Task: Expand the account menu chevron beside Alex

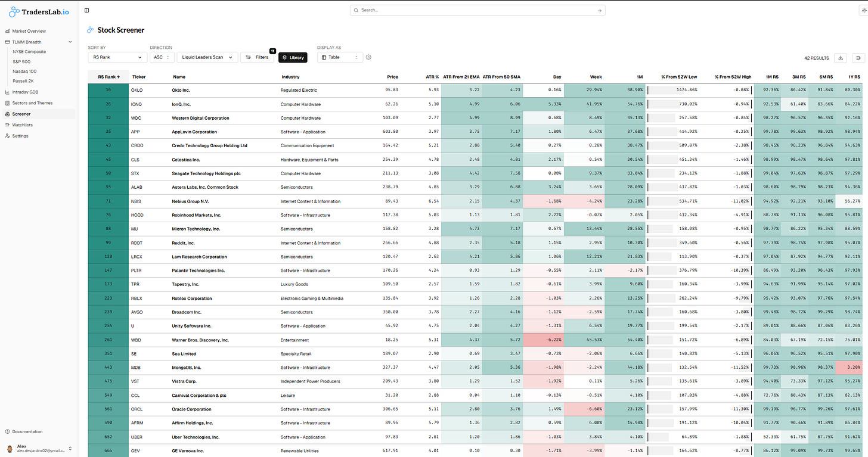Action: [70, 448]
